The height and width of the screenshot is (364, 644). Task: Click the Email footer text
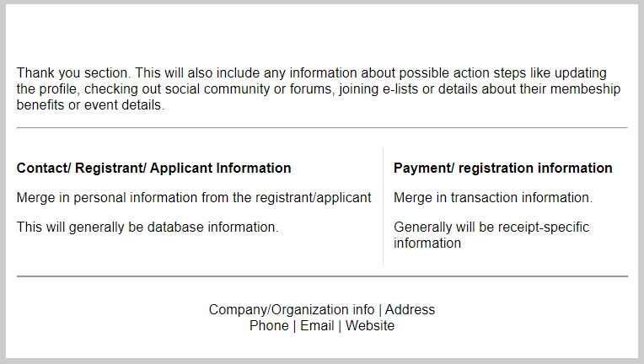pos(317,325)
